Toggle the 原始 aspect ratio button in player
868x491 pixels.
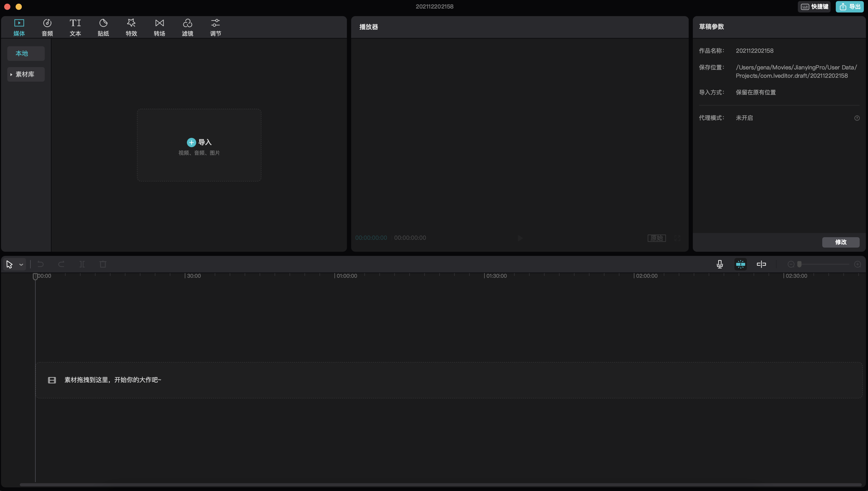point(656,238)
